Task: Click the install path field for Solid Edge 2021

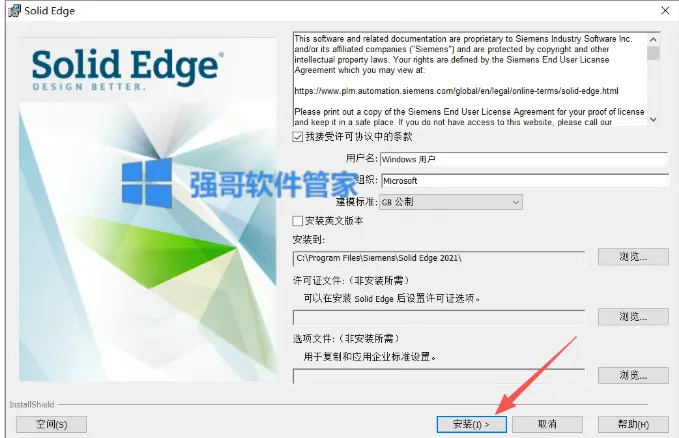Action: [439, 258]
